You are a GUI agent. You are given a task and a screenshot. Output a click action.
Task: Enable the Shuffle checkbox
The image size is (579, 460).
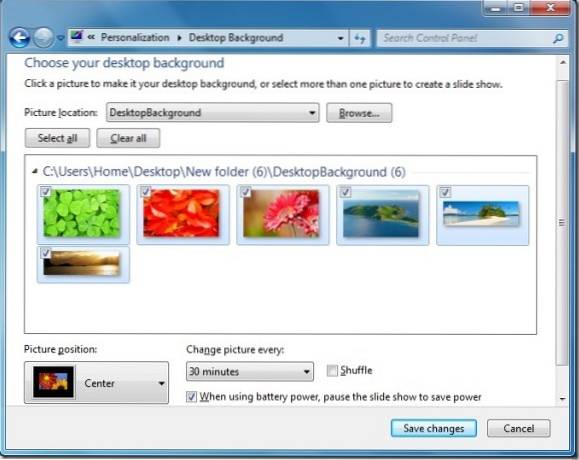tap(332, 370)
